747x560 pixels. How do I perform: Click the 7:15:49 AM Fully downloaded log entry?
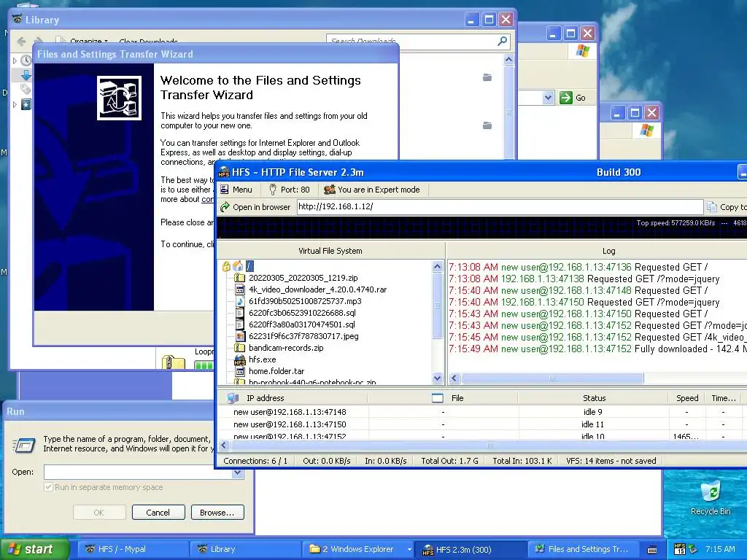(597, 349)
